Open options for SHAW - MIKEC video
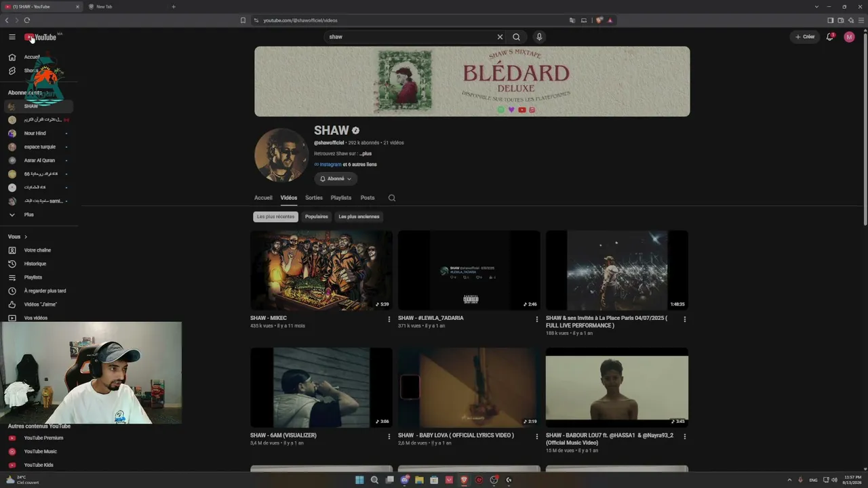The width and height of the screenshot is (868, 488). coord(389,319)
